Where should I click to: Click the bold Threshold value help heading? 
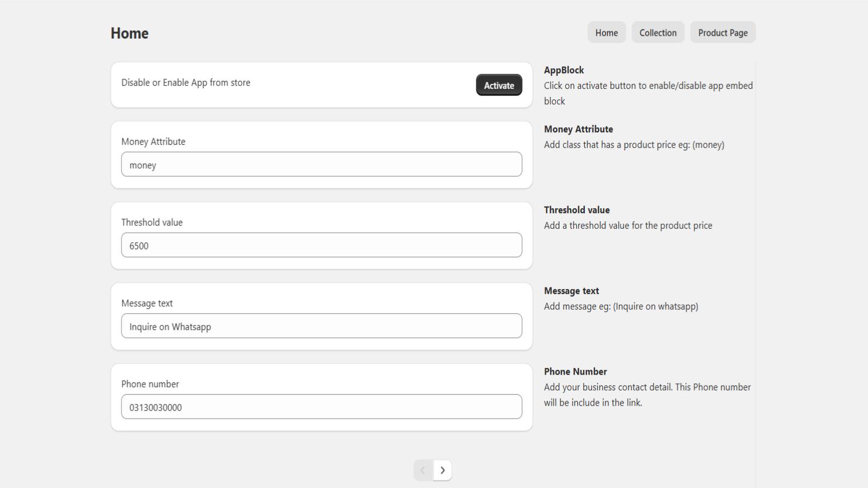click(577, 210)
